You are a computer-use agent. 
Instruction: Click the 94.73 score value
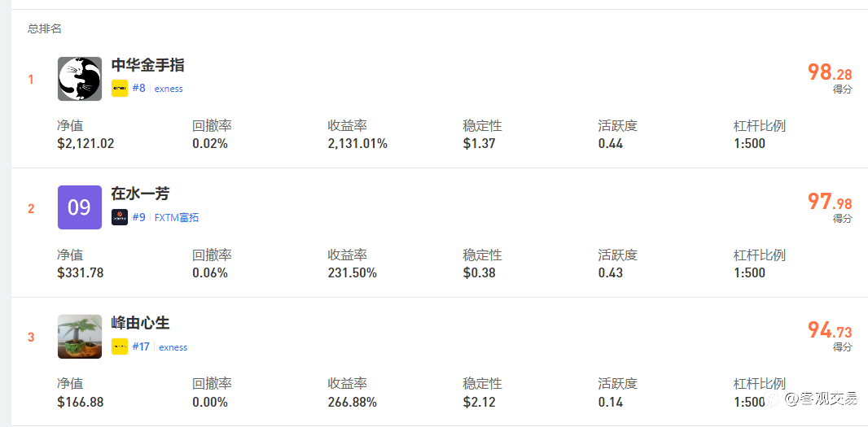click(830, 331)
